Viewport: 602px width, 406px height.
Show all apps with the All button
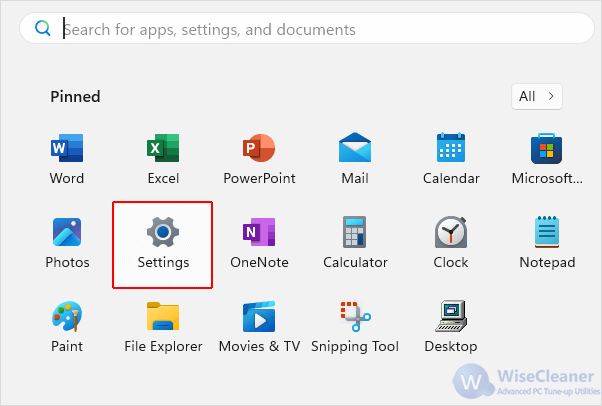537,96
